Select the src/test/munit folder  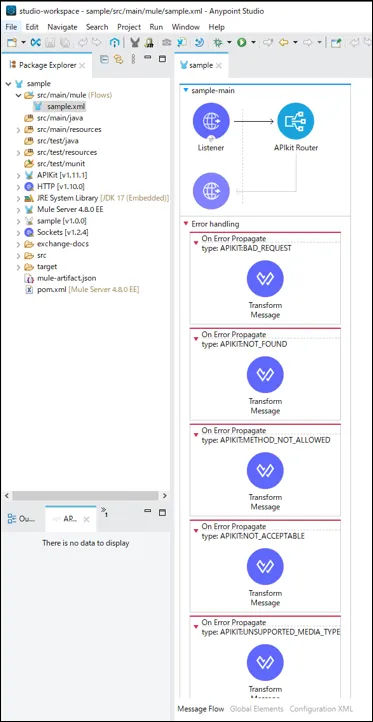(54, 163)
